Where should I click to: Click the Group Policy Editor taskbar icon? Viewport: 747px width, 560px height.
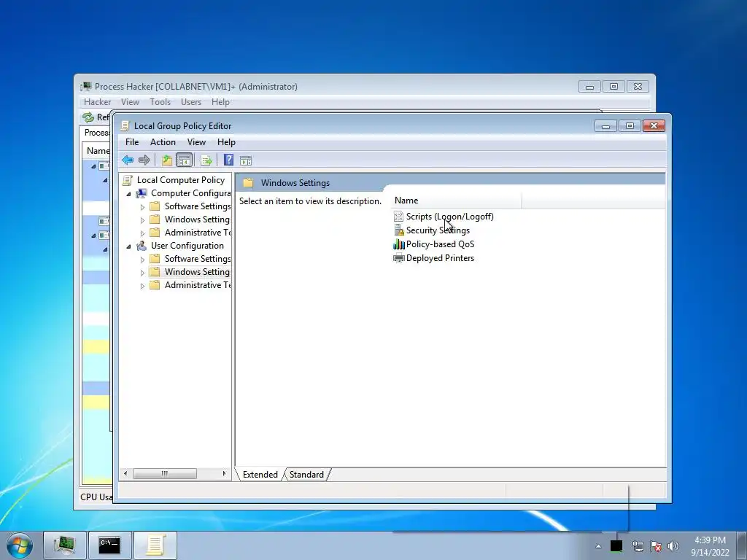click(x=155, y=545)
